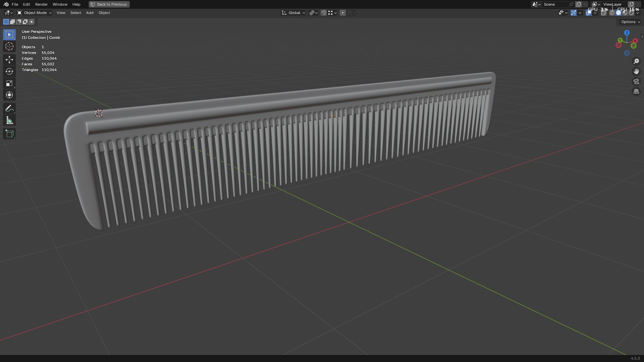The height and width of the screenshot is (362, 644).
Task: Click the new ViewLayer duplicate icon
Action: (x=631, y=4)
